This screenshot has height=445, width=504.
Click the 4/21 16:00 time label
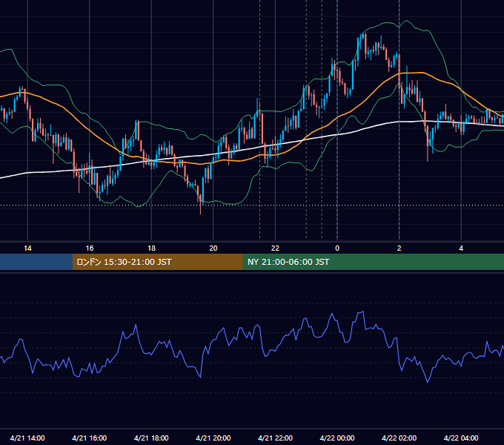[x=90, y=438]
